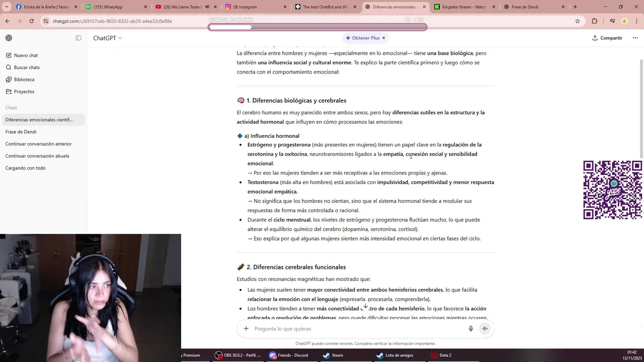Image resolution: width=644 pixels, height=362 pixels.
Task: Open the browser extensions puzzle icon
Action: click(595, 21)
